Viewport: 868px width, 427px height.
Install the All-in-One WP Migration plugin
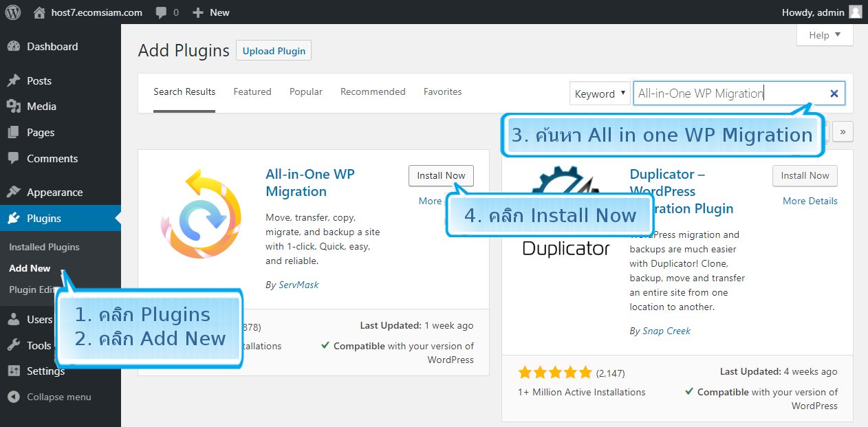[x=441, y=175]
